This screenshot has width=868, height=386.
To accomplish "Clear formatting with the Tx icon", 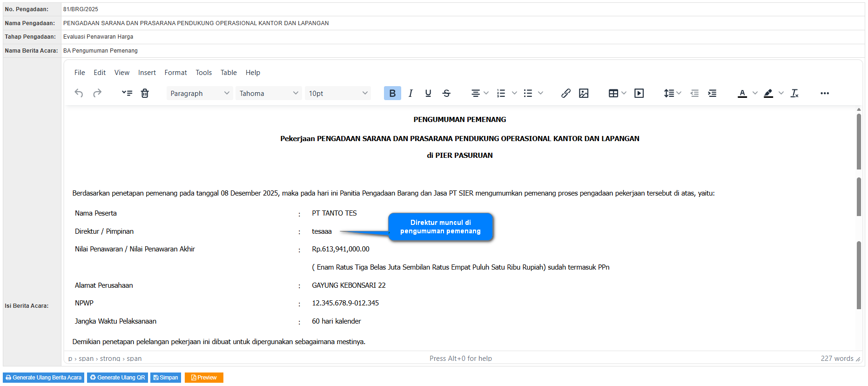I will click(794, 93).
